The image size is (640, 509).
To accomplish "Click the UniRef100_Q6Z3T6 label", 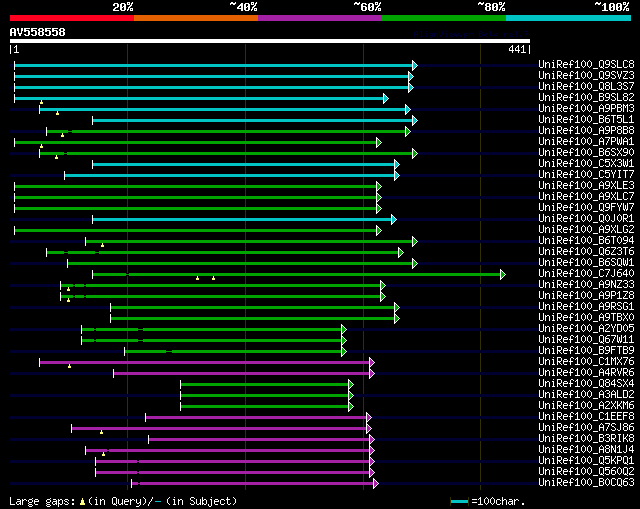I will (x=586, y=252).
